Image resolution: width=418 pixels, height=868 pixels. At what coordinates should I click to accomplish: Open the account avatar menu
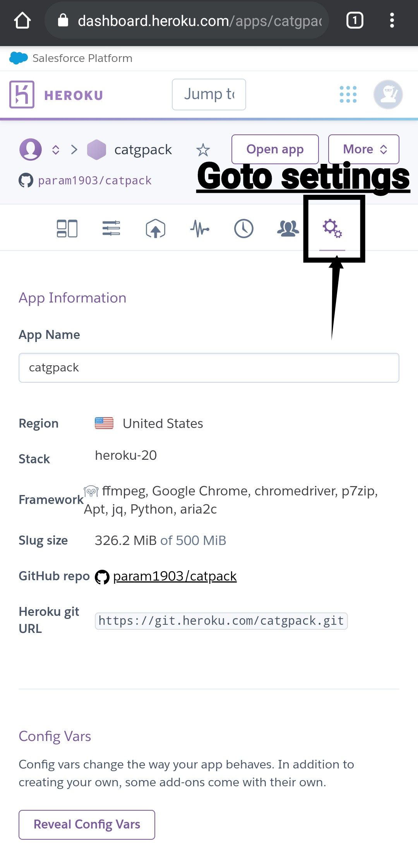[x=388, y=95]
